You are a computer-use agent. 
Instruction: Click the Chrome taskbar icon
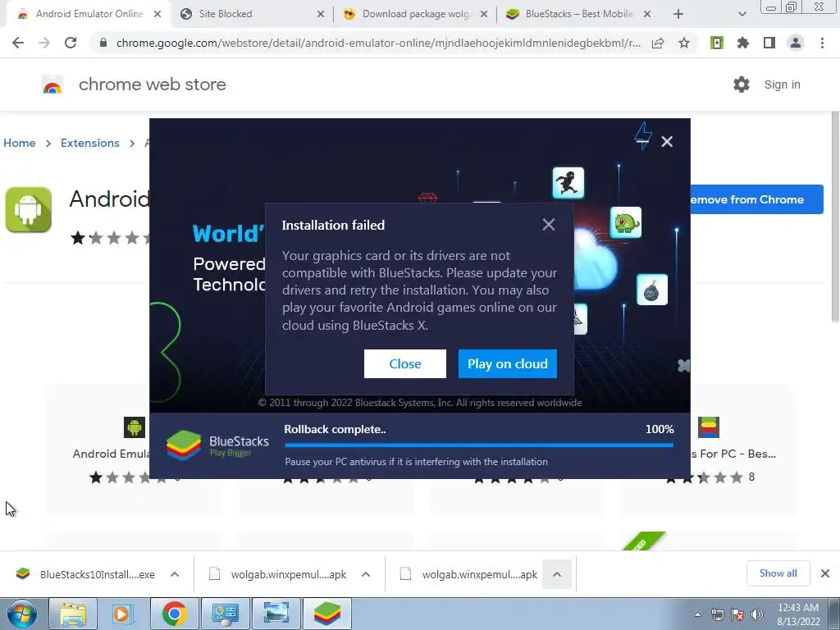tap(174, 614)
